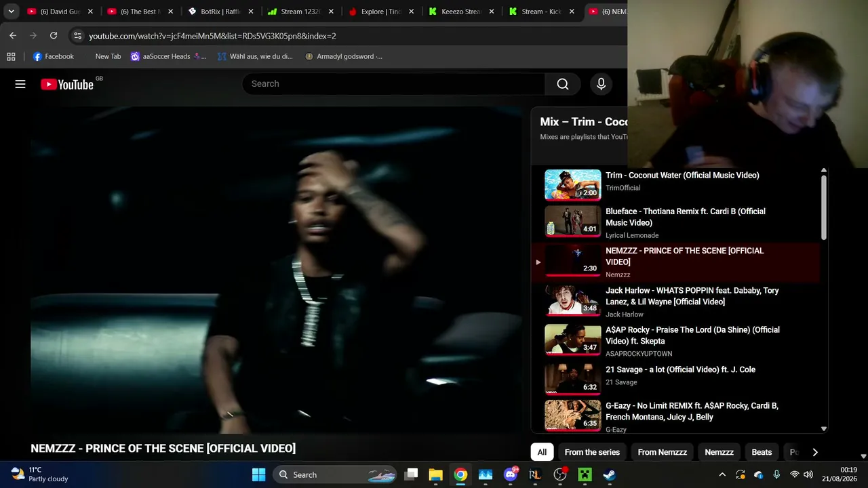Select the 'Nemzzz' filter chip

(719, 452)
